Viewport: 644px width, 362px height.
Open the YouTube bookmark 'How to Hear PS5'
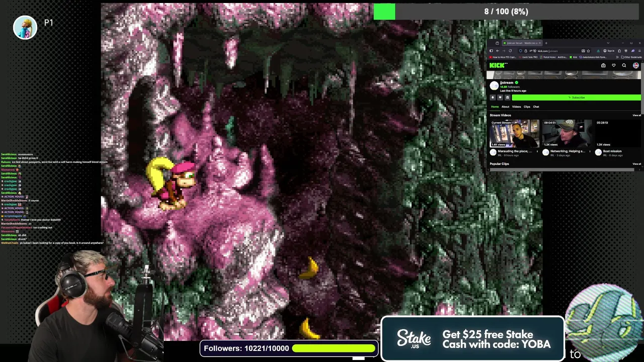pos(503,57)
